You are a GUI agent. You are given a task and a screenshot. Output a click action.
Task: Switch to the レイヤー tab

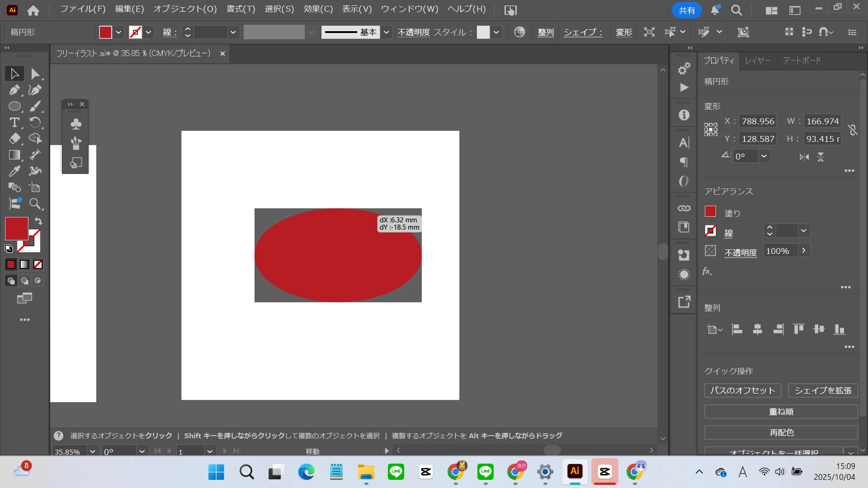[757, 61]
